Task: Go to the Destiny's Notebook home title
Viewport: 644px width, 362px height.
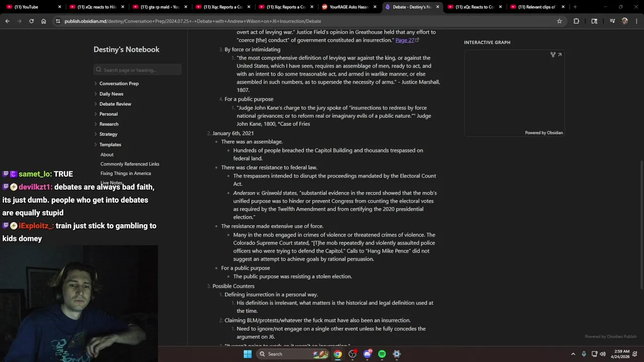Action: [x=126, y=49]
